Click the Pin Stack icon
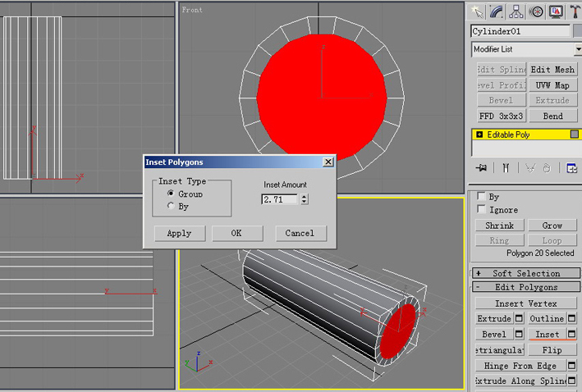 [482, 168]
